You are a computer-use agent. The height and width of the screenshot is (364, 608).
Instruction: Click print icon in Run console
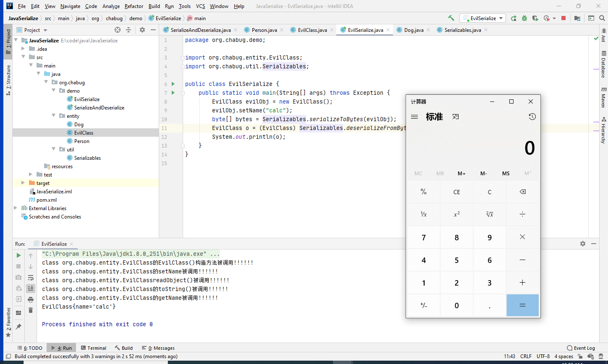coord(31,299)
